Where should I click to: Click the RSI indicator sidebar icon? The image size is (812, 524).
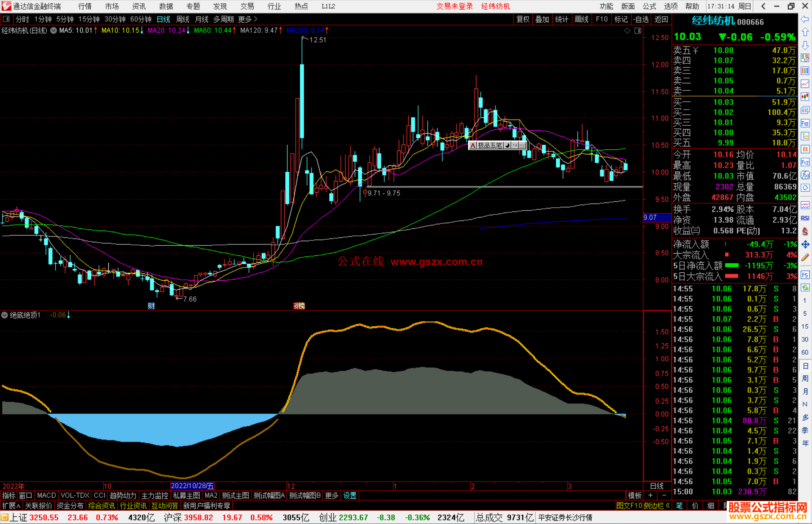(x=805, y=218)
